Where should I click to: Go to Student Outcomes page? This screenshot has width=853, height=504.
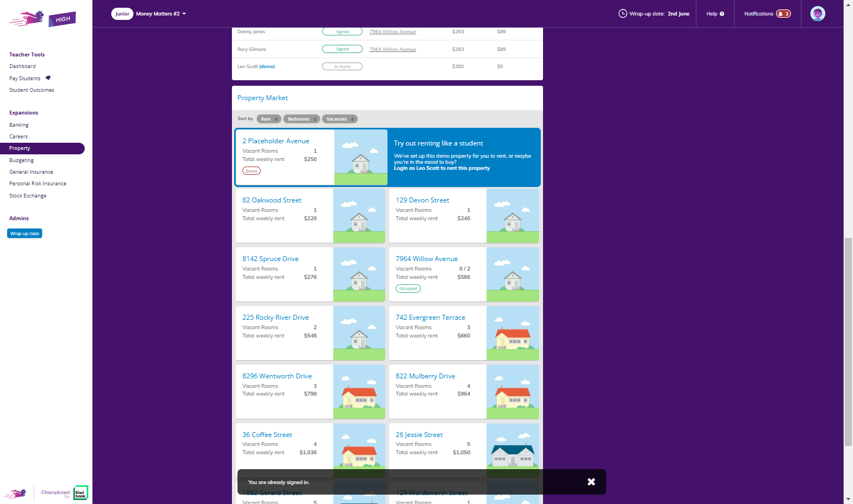pyautogui.click(x=32, y=90)
